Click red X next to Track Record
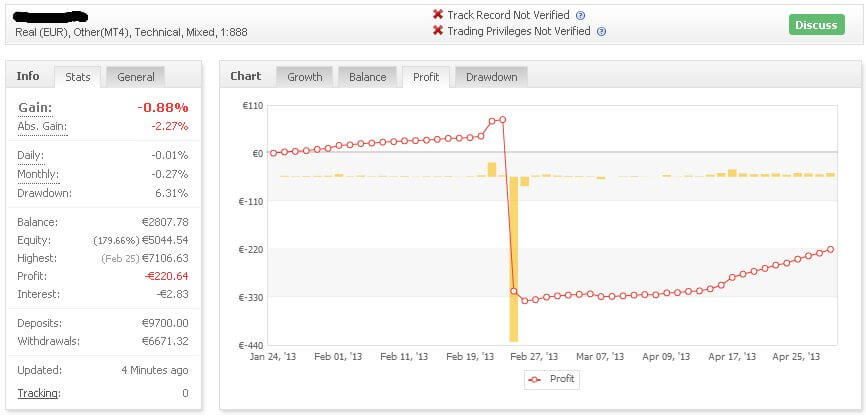Screen dimensions: 866x416 pyautogui.click(x=438, y=15)
